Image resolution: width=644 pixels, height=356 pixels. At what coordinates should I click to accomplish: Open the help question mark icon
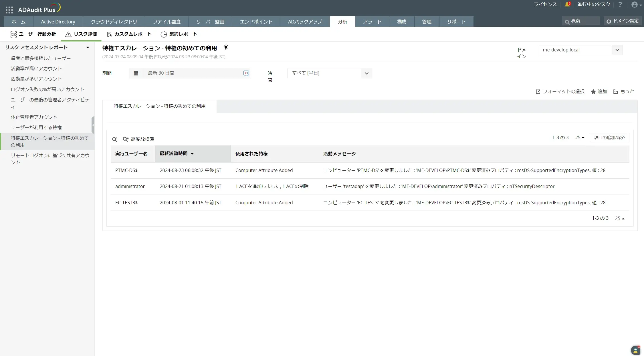(x=620, y=5)
